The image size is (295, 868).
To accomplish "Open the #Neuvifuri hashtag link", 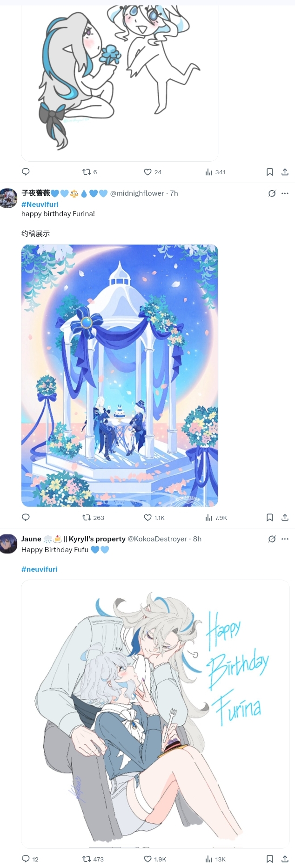I will tap(40, 204).
